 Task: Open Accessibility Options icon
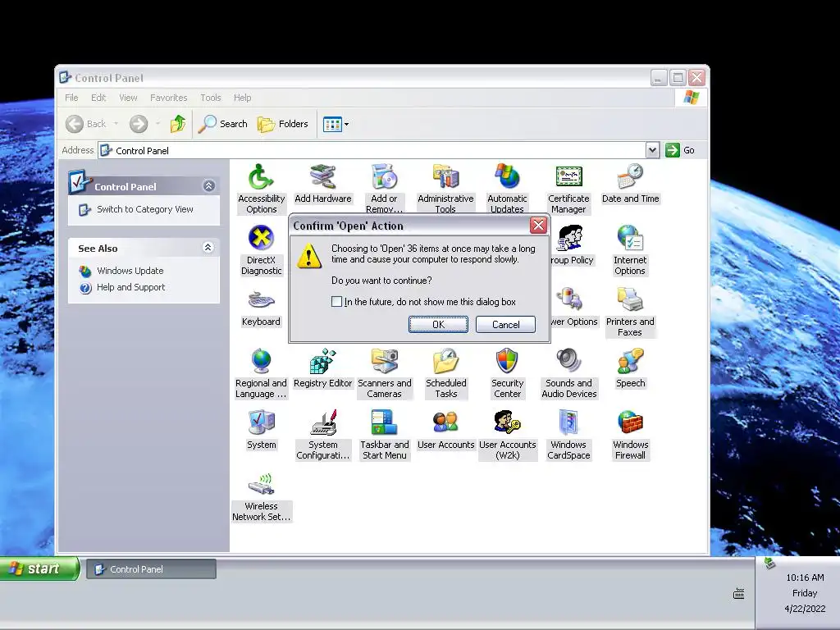[x=261, y=188]
